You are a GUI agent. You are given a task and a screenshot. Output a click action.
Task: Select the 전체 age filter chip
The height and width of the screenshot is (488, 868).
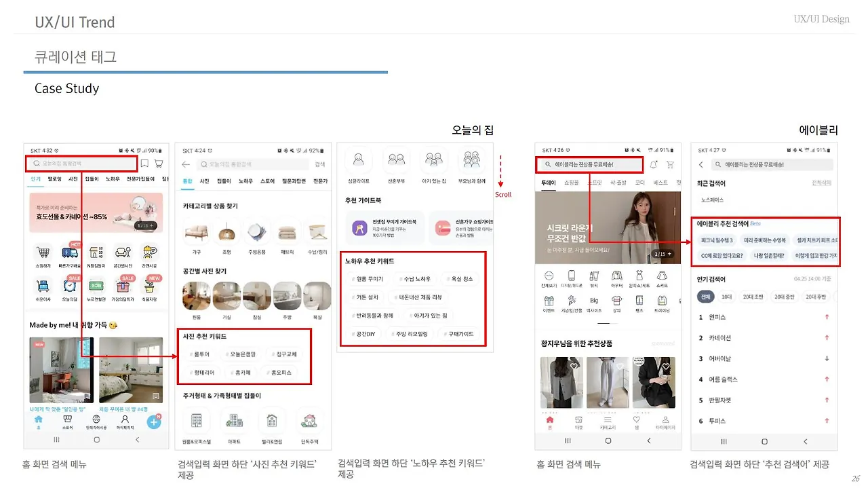(x=705, y=297)
